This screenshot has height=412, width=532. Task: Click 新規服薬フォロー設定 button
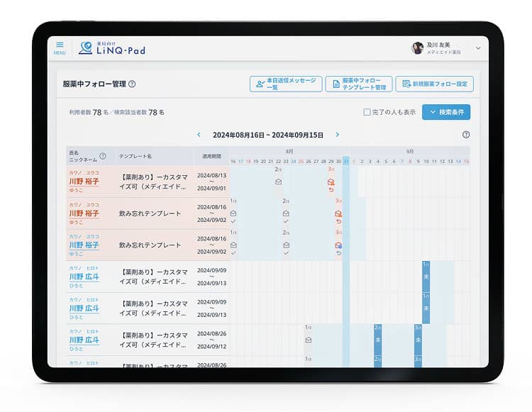point(434,84)
